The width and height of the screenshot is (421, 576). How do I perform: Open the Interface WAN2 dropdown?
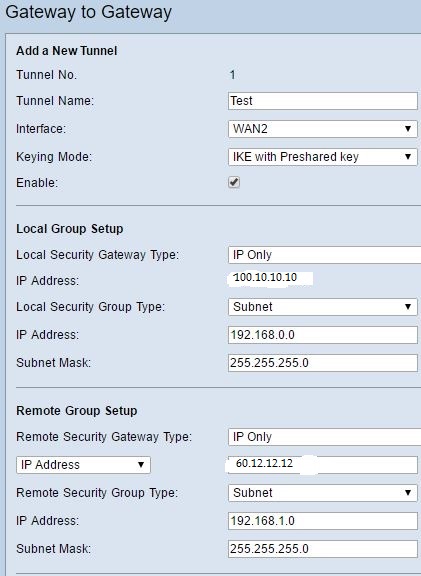coord(323,129)
